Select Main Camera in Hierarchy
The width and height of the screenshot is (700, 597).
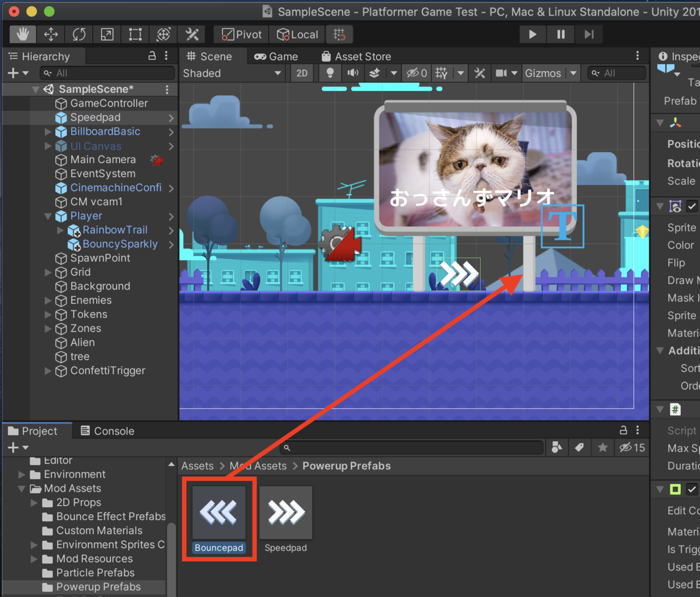[x=103, y=160]
